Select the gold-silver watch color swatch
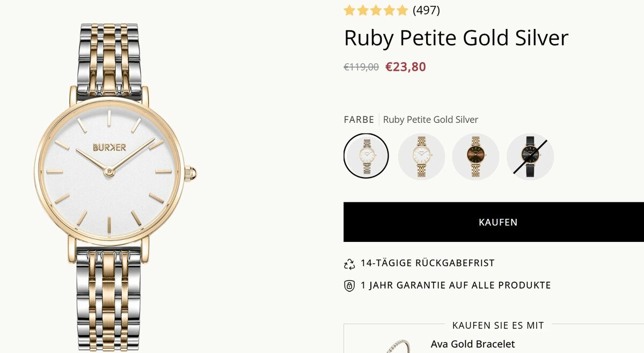 point(366,156)
